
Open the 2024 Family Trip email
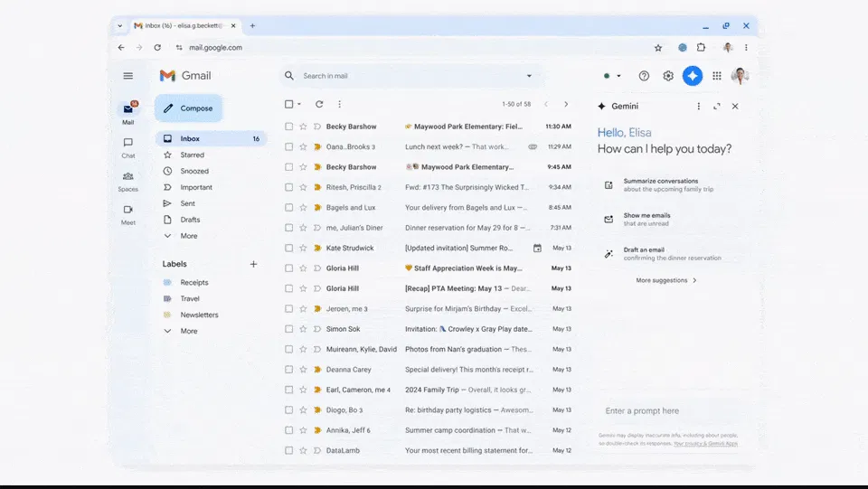click(428, 390)
